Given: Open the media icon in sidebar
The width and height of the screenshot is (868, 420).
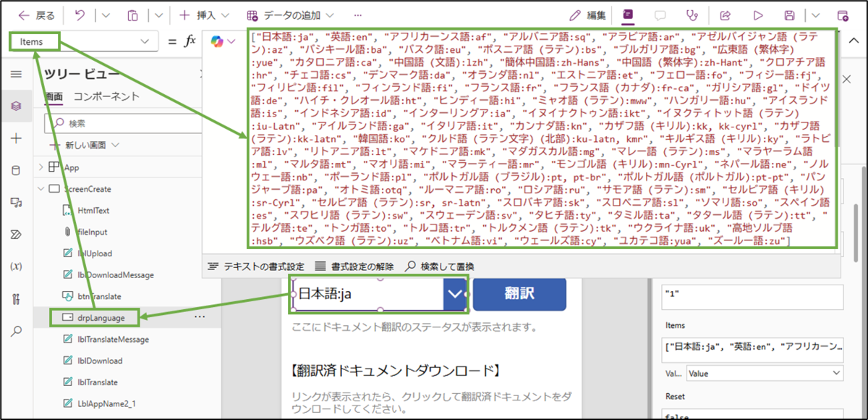Looking at the screenshot, I should (17, 202).
